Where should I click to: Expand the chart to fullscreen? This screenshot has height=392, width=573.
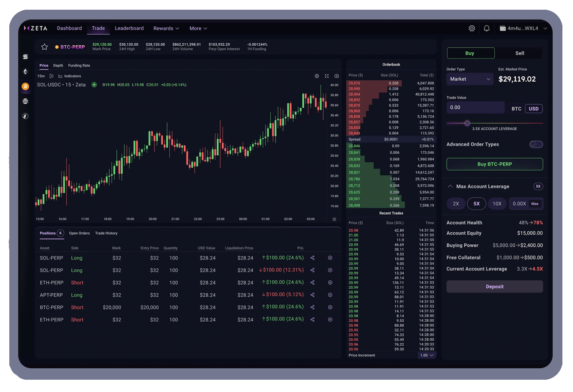(x=327, y=76)
